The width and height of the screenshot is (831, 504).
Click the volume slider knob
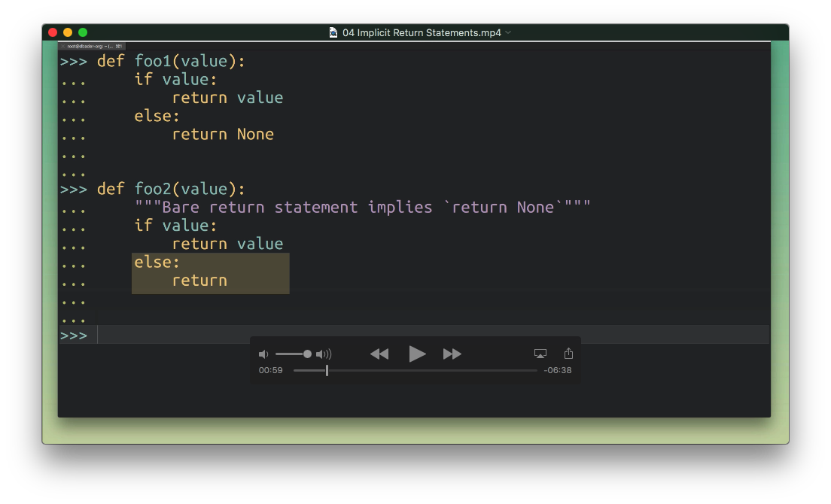307,354
